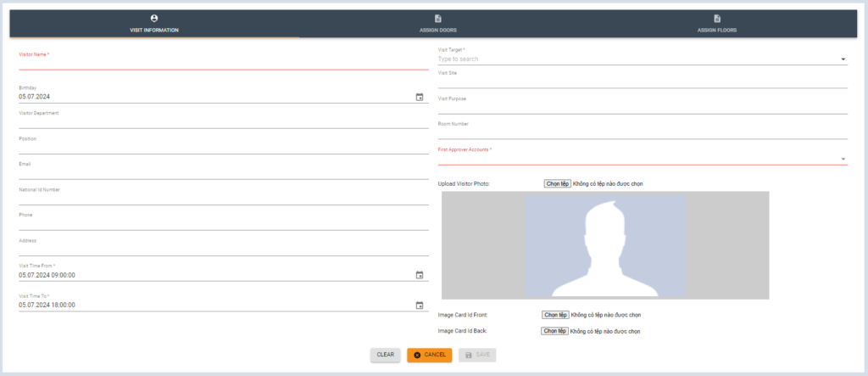This screenshot has width=868, height=376.
Task: Choose file for Image Card Id Front
Action: point(555,315)
